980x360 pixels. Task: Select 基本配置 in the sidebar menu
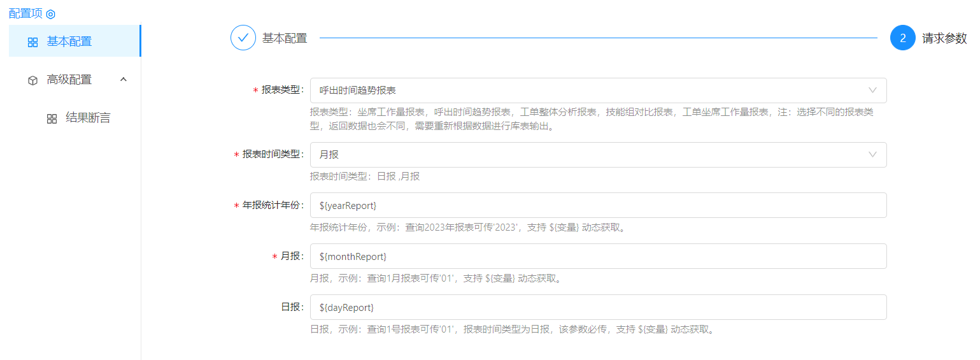click(x=69, y=41)
